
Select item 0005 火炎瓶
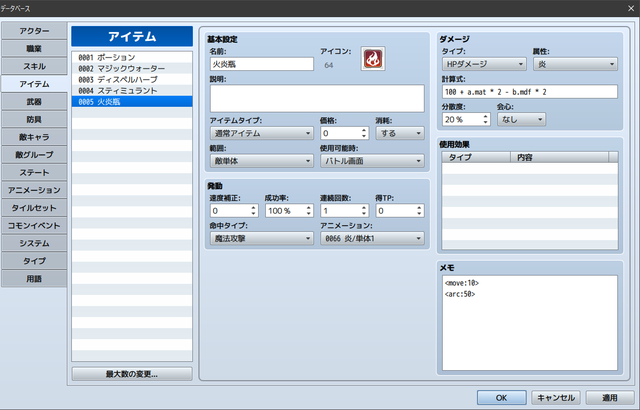pyautogui.click(x=132, y=102)
